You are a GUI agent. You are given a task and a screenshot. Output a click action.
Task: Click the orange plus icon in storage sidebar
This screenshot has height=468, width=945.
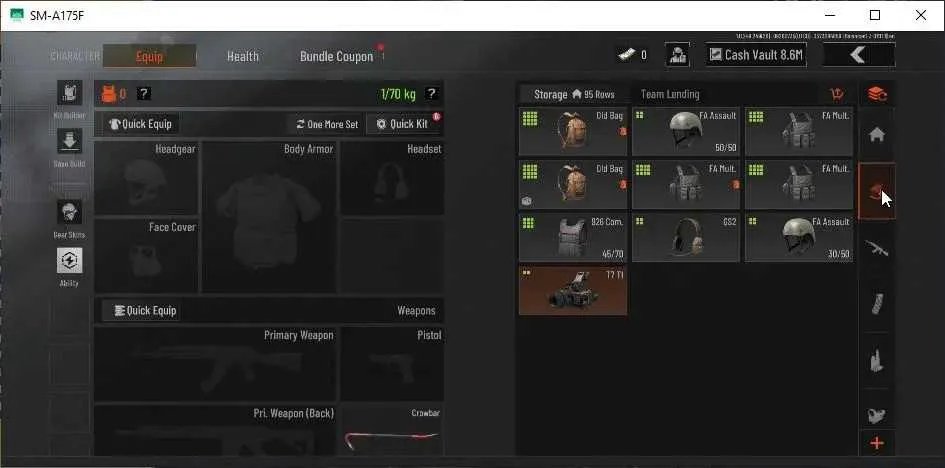tap(877, 443)
